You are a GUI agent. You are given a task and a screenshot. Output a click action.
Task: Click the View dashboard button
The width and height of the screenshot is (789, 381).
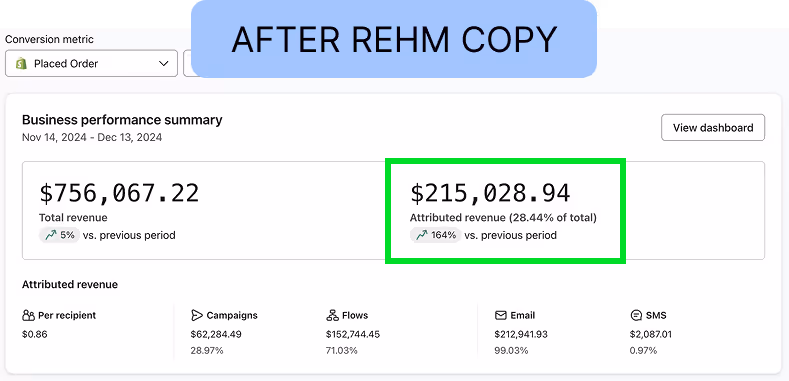713,128
